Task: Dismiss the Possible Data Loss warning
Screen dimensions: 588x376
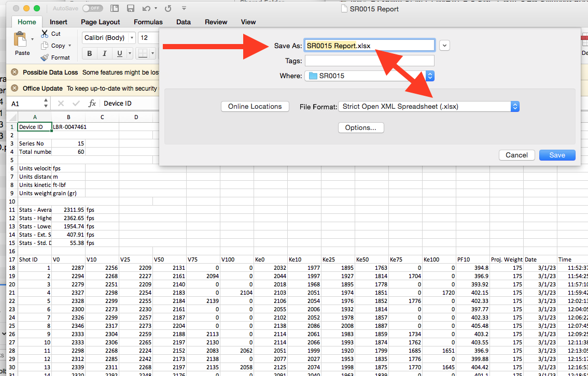Action: (x=14, y=73)
